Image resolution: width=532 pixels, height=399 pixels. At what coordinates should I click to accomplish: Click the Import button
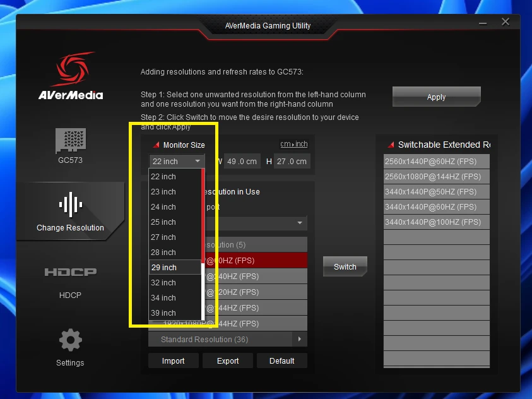(173, 360)
